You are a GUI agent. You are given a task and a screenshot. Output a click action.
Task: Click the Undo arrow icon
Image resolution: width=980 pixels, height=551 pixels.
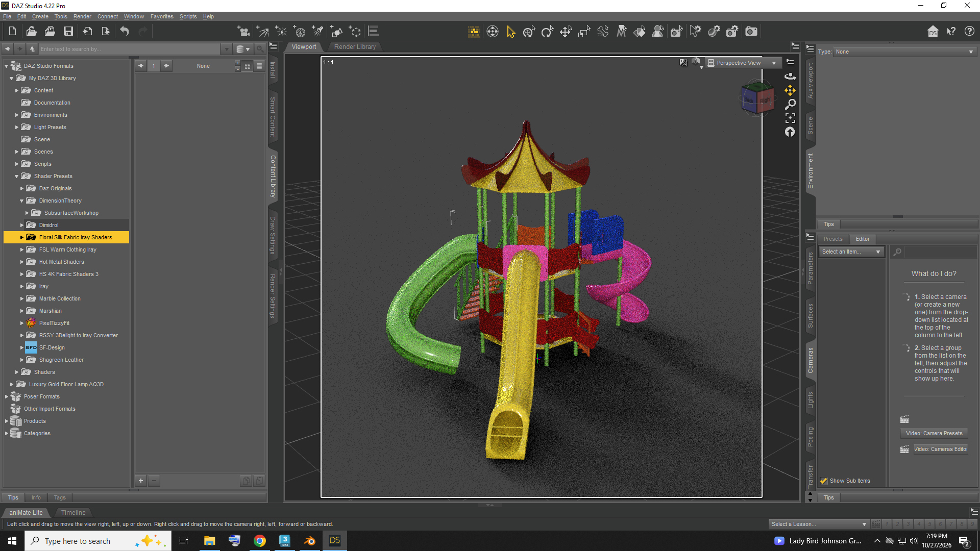point(125,32)
